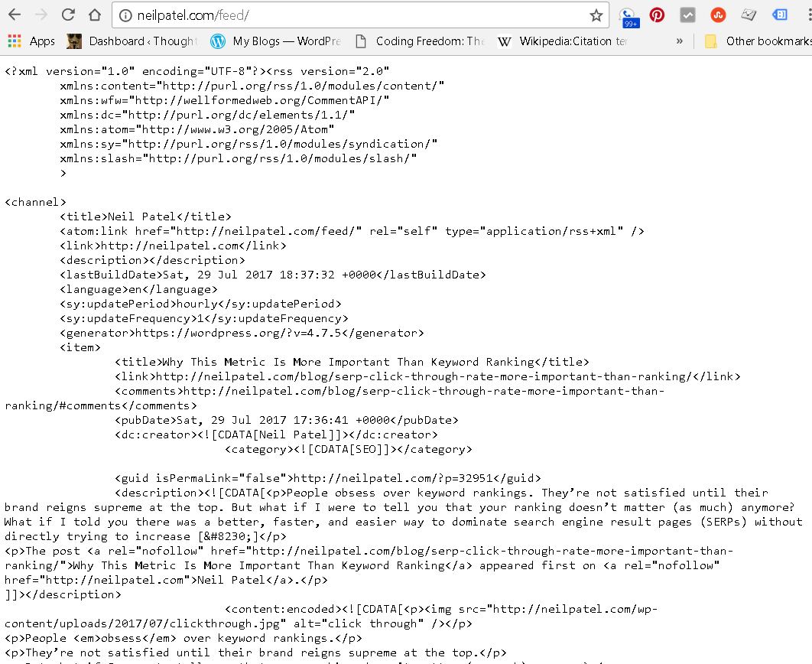
Task: Click the item title 'Why This Metric' line
Action: 352,362
